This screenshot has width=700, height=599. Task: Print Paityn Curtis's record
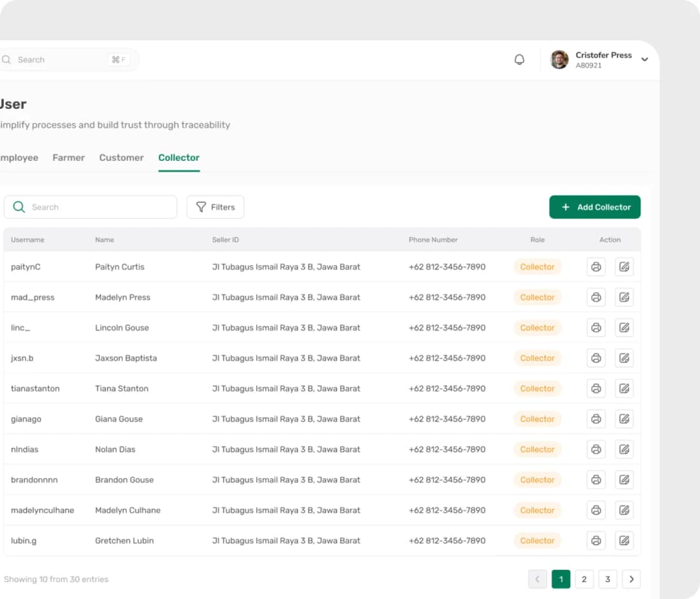596,267
